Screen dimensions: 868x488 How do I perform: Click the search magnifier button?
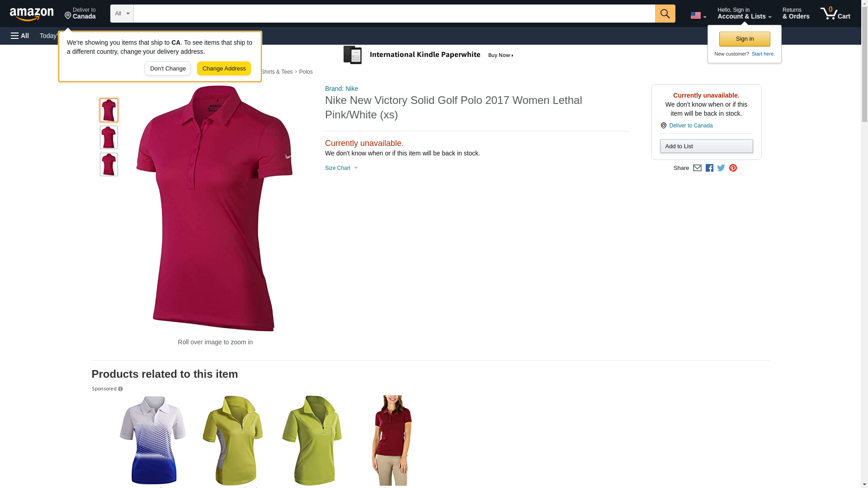tap(665, 14)
